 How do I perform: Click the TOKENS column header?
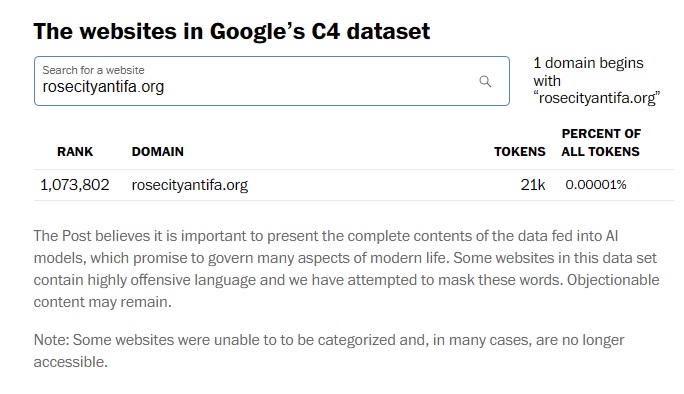(x=520, y=151)
